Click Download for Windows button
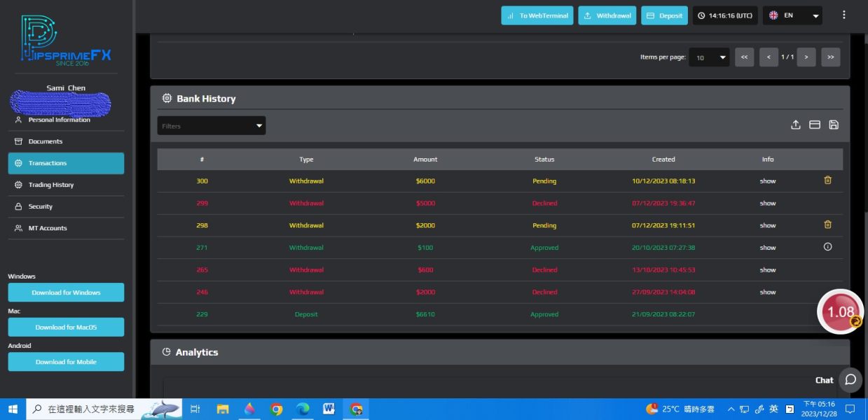The image size is (868, 420). (x=66, y=293)
